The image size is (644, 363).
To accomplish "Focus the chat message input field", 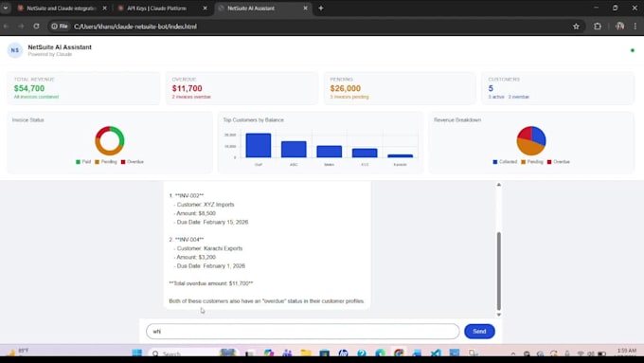I will point(303,332).
